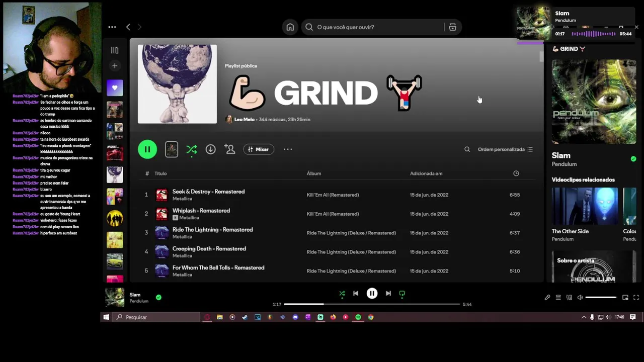Open Spotify from the Windows taskbar
644x362 pixels.
click(x=358, y=317)
